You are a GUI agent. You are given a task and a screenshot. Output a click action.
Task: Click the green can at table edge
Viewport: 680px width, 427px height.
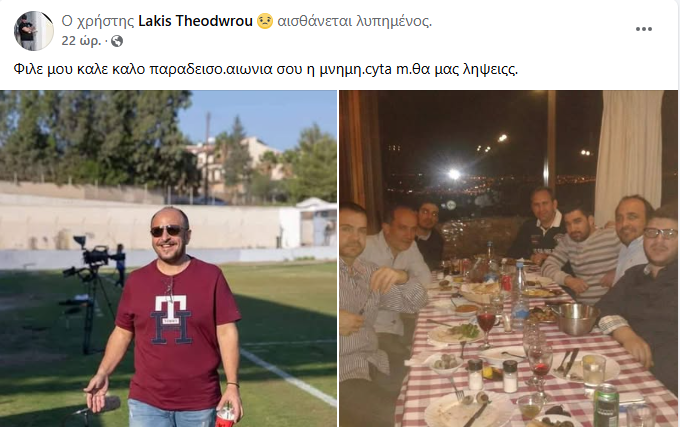(x=606, y=405)
